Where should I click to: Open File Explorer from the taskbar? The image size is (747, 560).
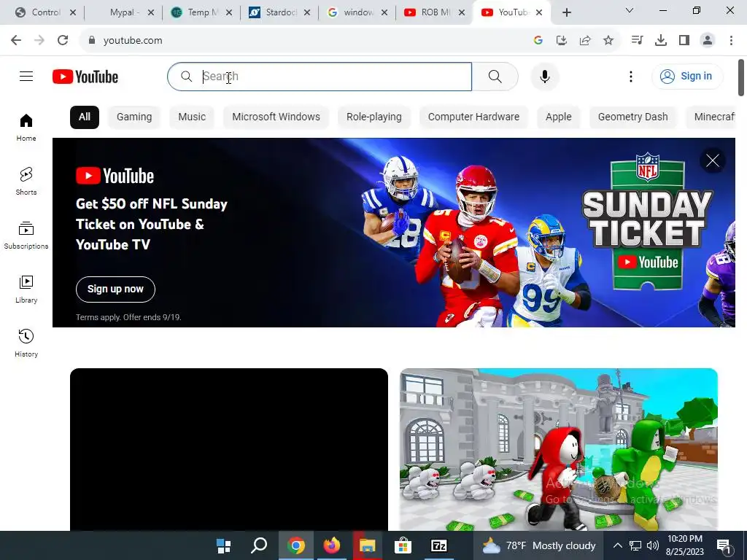coord(368,545)
